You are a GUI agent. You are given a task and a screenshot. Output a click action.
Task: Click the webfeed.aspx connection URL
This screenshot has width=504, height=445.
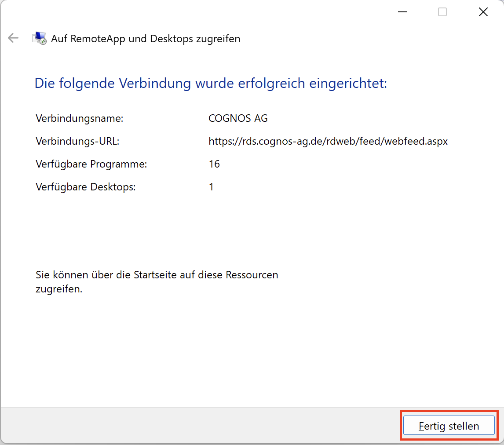point(328,141)
